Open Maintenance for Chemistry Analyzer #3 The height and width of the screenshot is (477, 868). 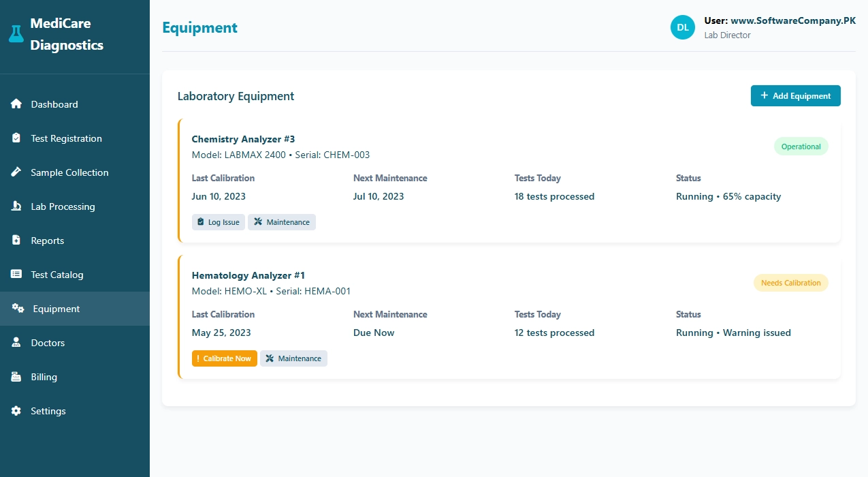pyautogui.click(x=281, y=222)
